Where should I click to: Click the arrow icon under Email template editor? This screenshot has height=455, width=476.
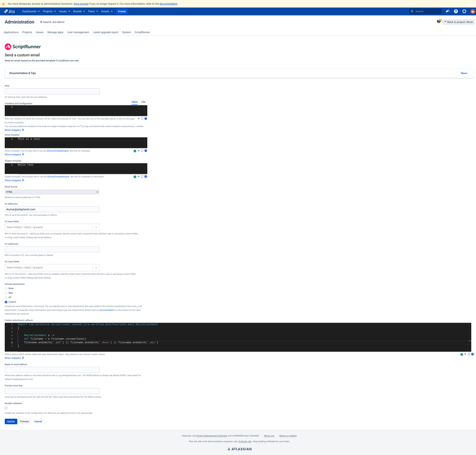coord(139,151)
